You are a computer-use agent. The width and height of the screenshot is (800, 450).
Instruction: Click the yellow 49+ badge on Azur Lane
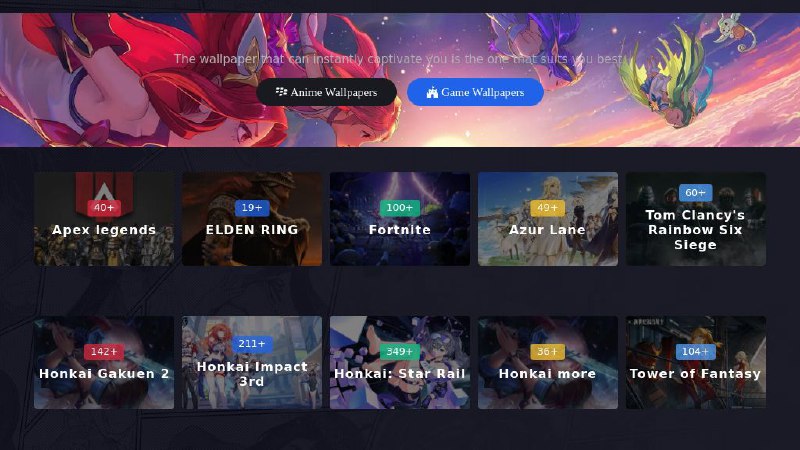tap(547, 208)
